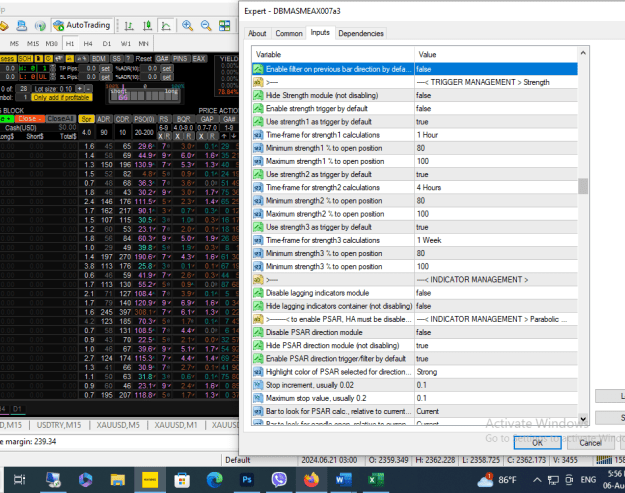Decrease lot size with the minus button
Image resolution: width=625 pixels, height=493 pixels.
tap(88, 89)
